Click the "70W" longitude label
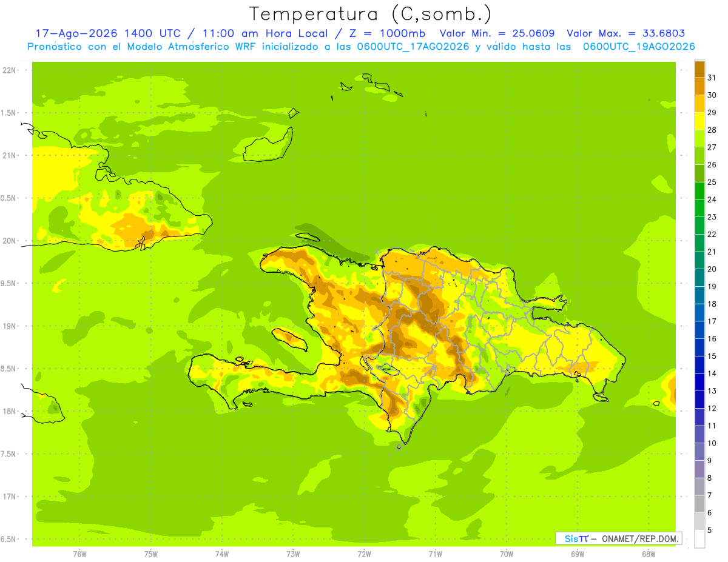Screen dimensions: 728x562 (507, 554)
